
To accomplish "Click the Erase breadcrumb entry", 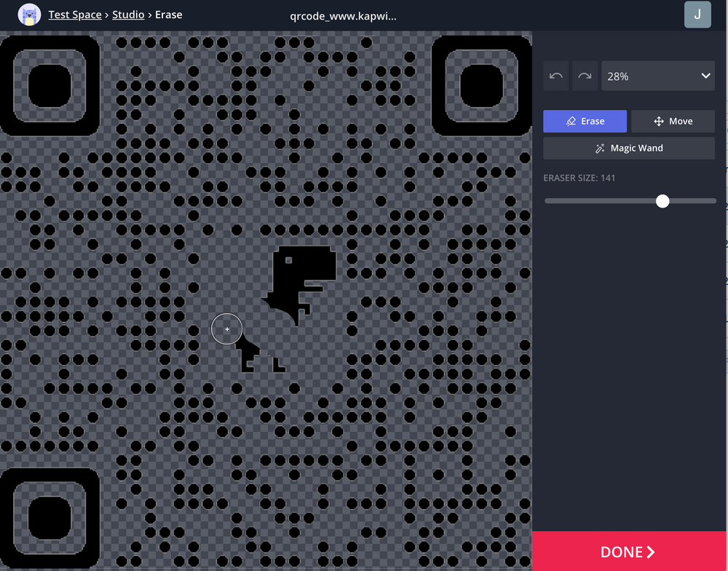I will click(168, 14).
